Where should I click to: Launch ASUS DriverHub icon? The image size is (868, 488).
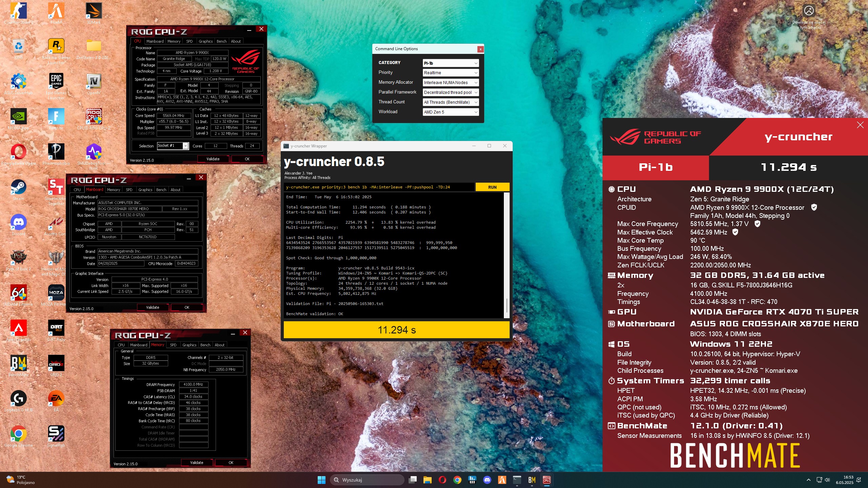18,84
